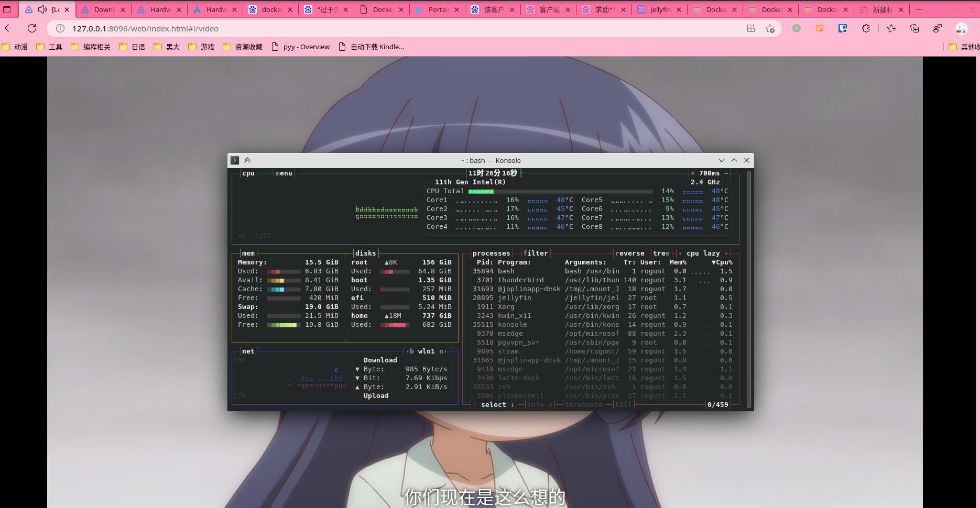Click the browser address bar URL
This screenshot has width=980, height=508.
pyautogui.click(x=145, y=28)
